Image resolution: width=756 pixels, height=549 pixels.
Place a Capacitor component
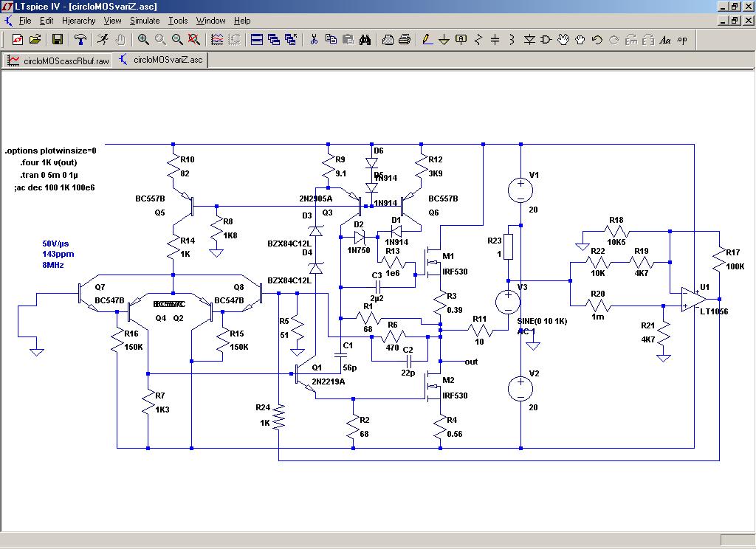coord(495,40)
